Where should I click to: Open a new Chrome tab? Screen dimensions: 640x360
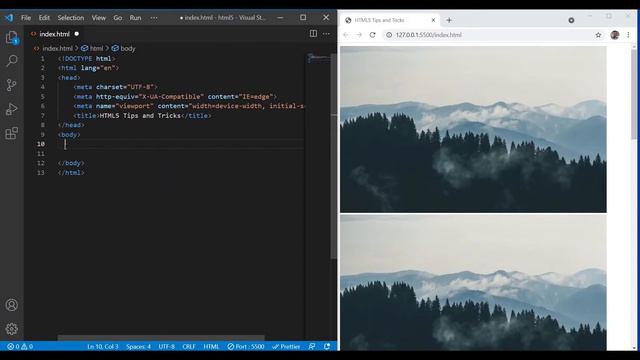[x=449, y=20]
